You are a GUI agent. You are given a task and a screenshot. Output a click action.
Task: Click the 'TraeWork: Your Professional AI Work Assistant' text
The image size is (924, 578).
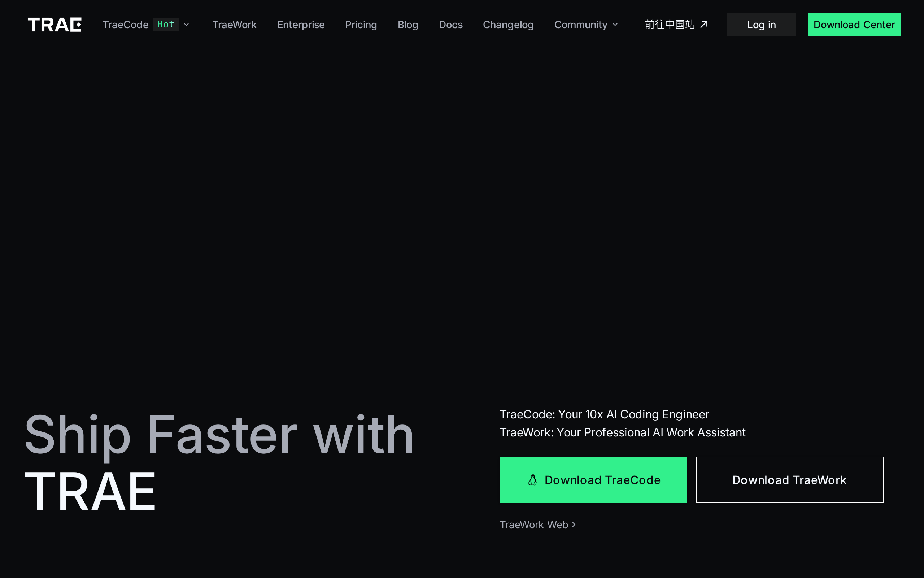click(622, 432)
